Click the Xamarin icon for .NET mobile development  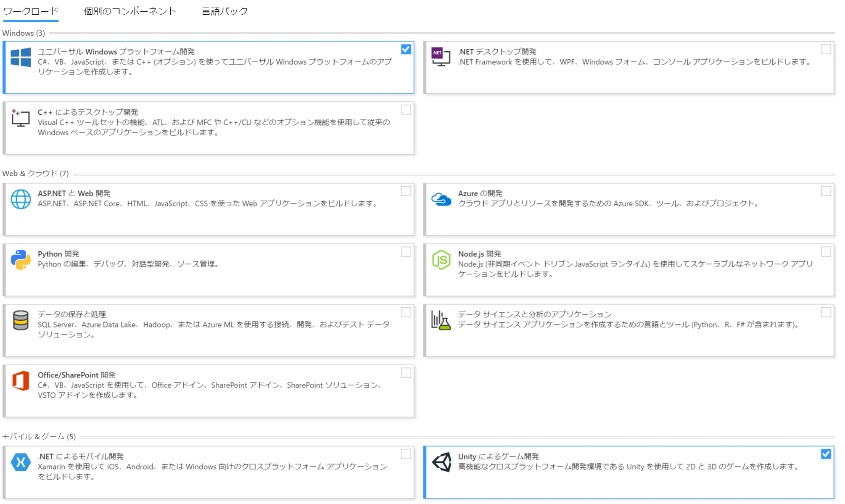click(x=21, y=462)
